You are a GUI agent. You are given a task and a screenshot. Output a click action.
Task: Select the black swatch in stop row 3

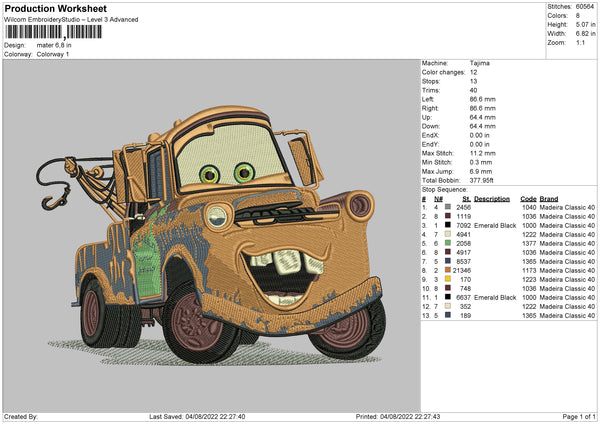click(447, 225)
